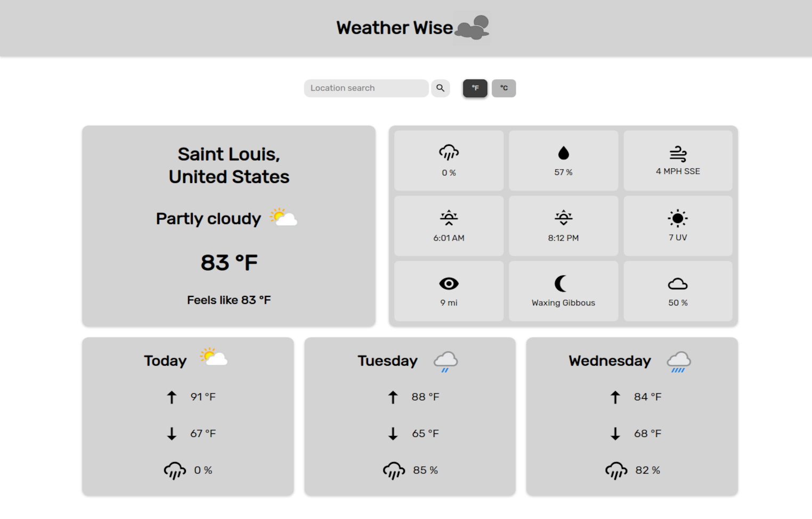Click Tuesday's low temperature down arrow
Screen dimensions: 812x519
tap(393, 433)
